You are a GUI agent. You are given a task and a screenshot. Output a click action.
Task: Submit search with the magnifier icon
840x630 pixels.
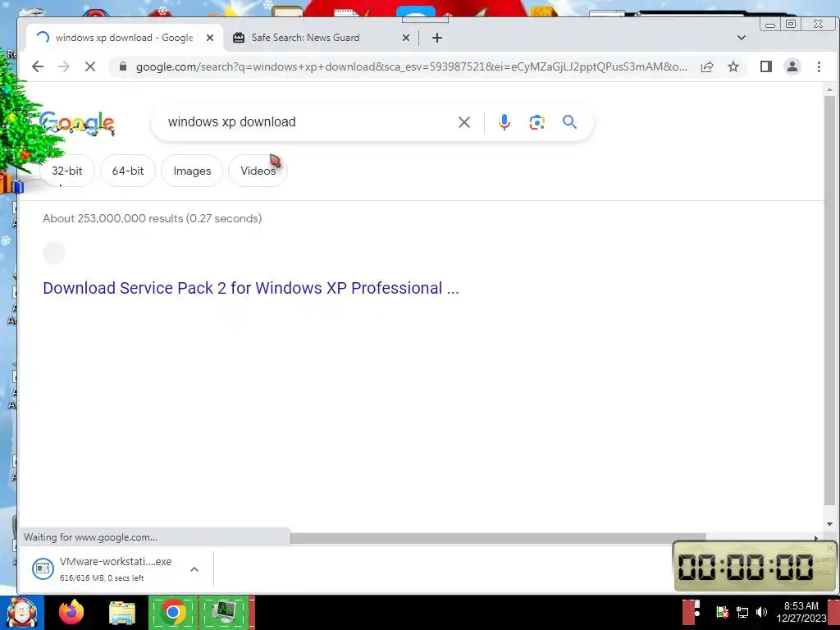click(569, 122)
